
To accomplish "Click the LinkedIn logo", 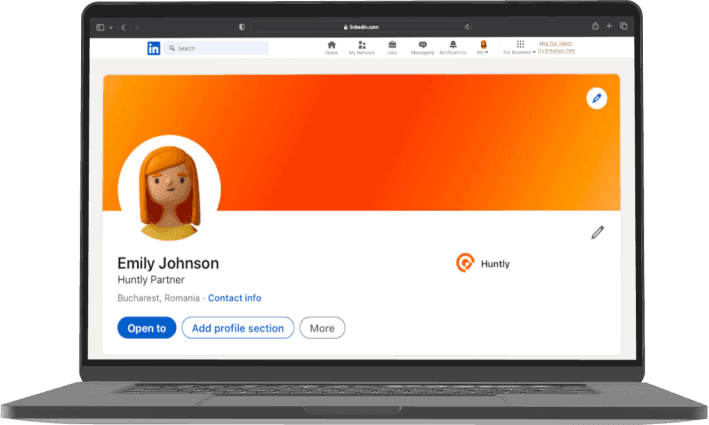I will point(154,48).
